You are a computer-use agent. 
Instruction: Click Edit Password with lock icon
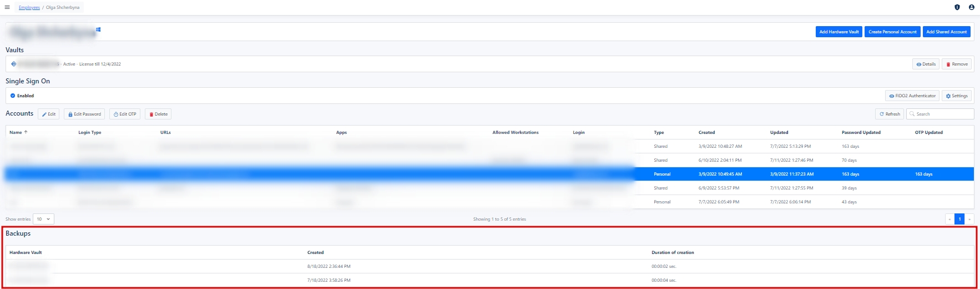[84, 114]
